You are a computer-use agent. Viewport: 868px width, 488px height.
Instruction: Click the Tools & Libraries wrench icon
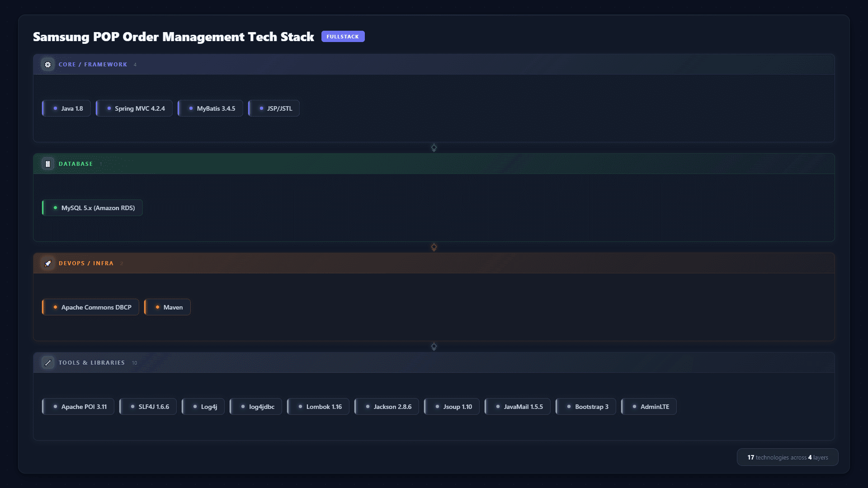coord(47,363)
